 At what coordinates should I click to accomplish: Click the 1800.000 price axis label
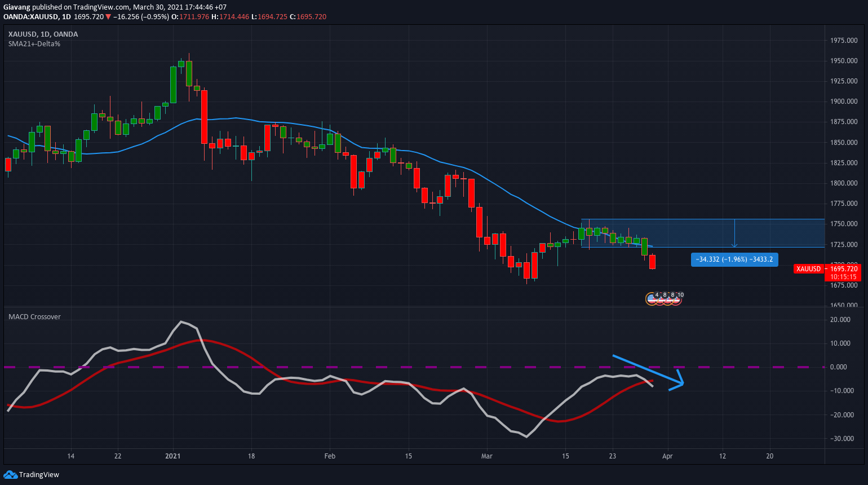(x=844, y=183)
